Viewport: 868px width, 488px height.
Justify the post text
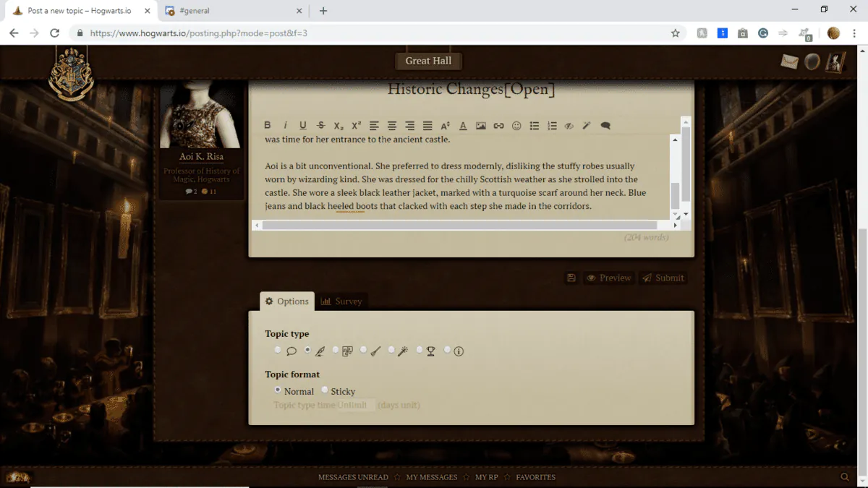coord(427,126)
